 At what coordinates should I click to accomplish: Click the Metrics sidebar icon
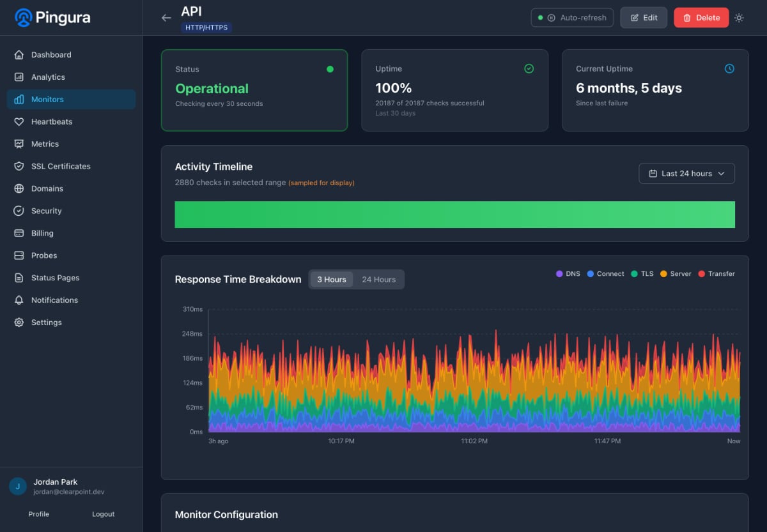tap(19, 144)
